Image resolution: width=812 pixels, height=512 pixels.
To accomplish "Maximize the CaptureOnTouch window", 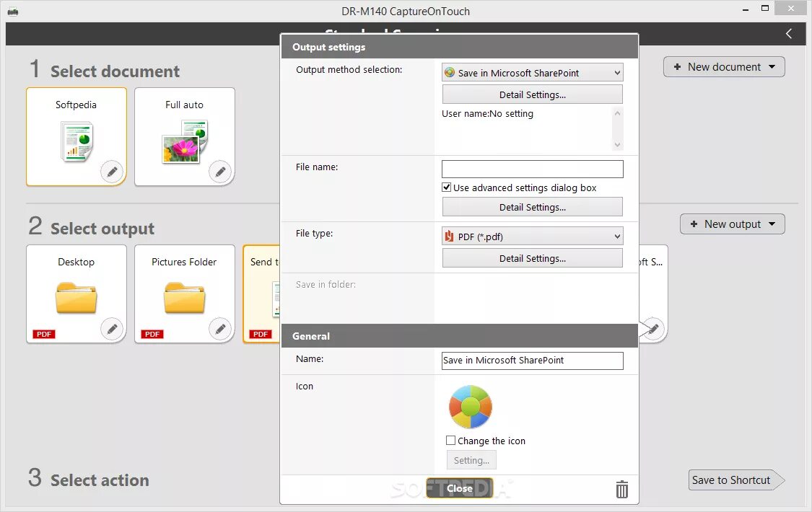I will [x=765, y=8].
